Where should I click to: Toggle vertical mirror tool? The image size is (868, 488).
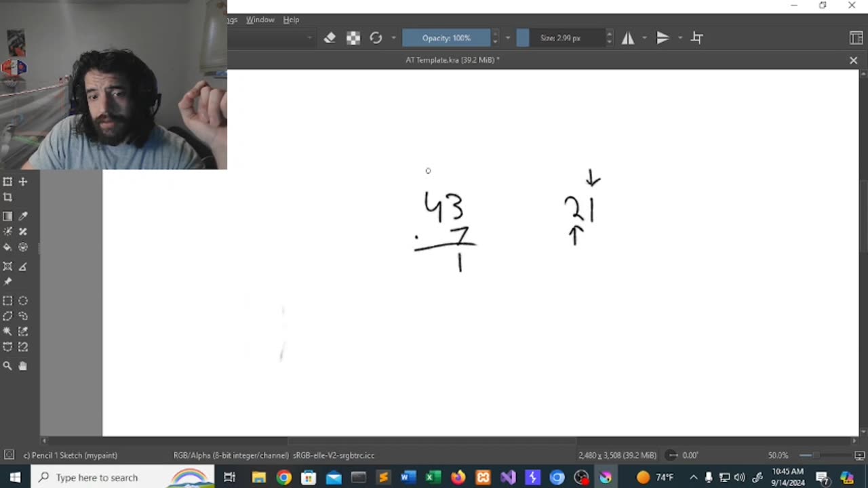point(663,38)
